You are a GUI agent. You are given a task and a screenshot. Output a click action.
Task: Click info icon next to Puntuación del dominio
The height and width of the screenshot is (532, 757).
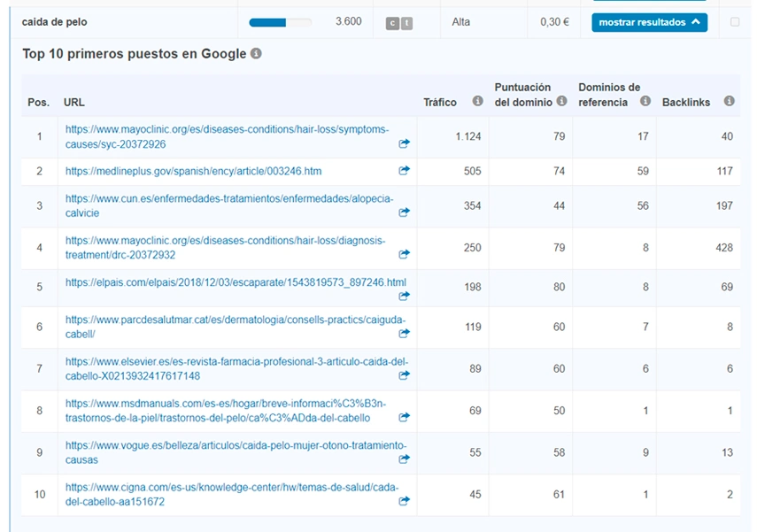point(561,101)
